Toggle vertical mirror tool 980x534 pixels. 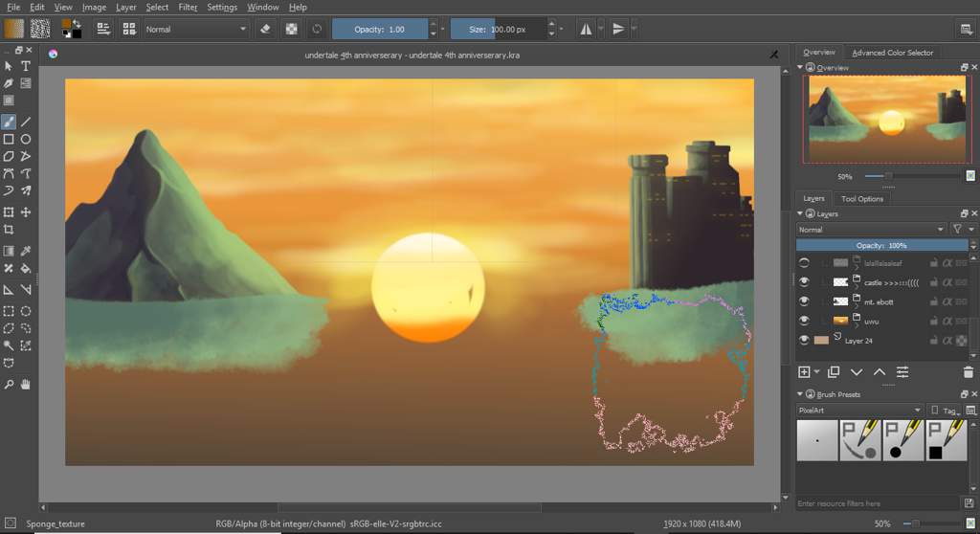click(618, 29)
